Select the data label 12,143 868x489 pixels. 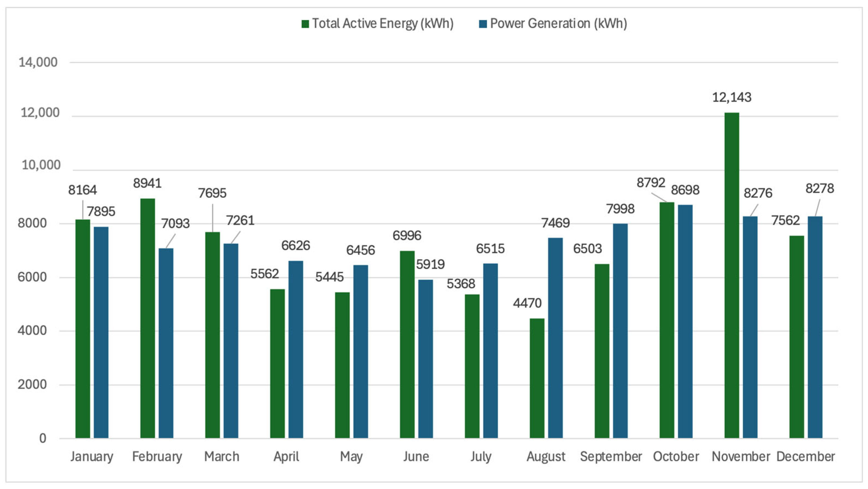coord(732,97)
